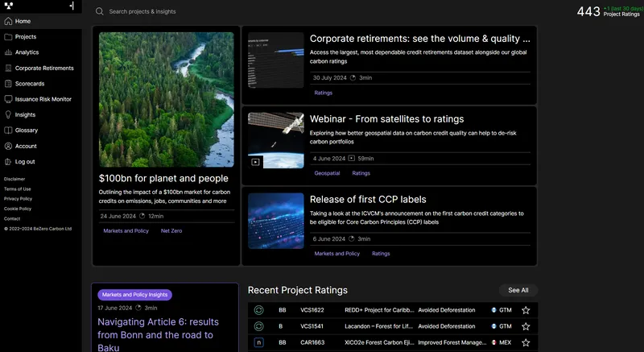Open the Terms of Use link
Image resolution: width=644 pixels, height=352 pixels.
[17, 189]
